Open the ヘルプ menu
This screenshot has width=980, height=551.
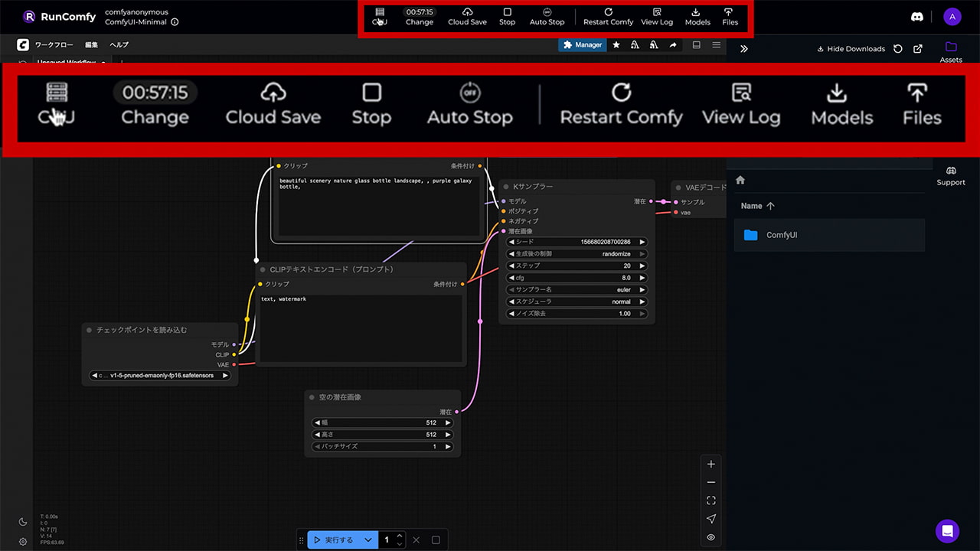tap(119, 45)
